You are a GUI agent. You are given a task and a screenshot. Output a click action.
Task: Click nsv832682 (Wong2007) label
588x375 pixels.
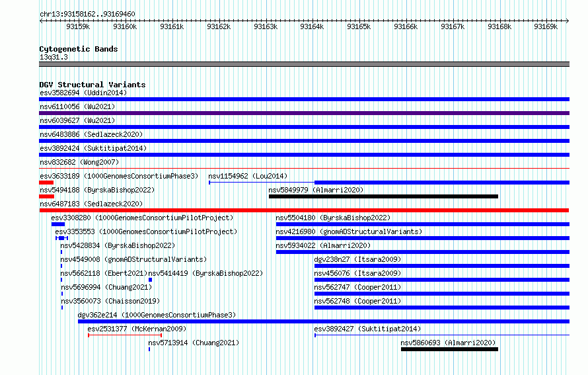click(79, 162)
